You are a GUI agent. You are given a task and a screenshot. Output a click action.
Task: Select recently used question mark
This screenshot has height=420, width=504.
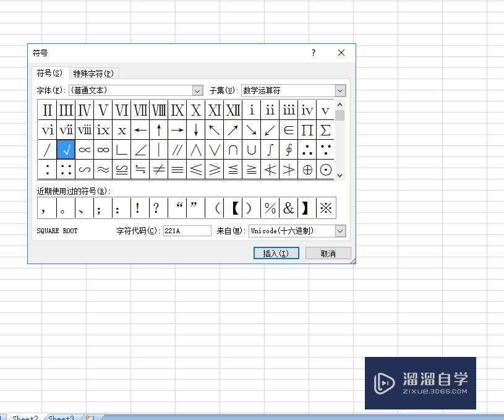tap(159, 208)
